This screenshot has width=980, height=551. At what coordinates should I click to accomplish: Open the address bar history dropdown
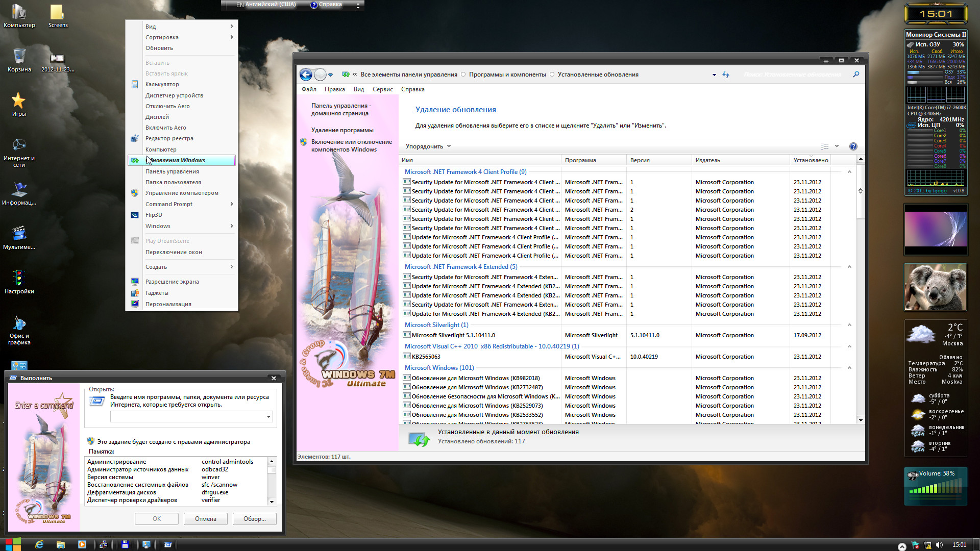pyautogui.click(x=714, y=75)
